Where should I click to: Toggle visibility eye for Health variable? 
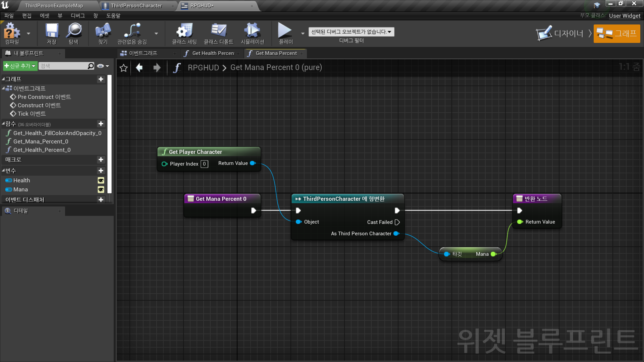click(x=101, y=180)
